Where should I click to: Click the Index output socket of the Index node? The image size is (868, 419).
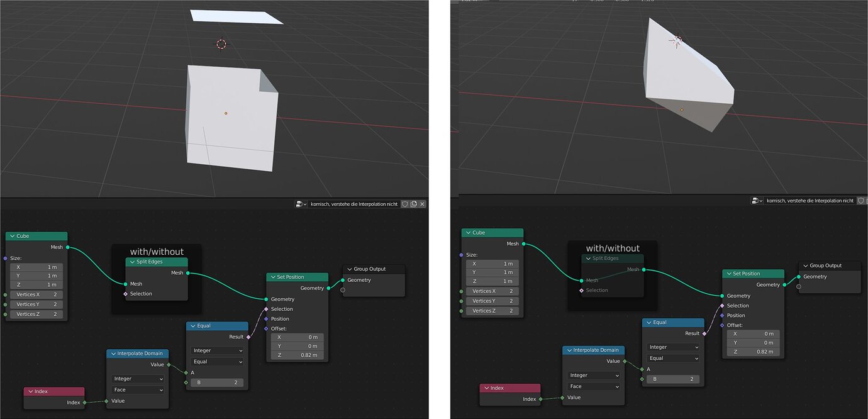point(86,401)
